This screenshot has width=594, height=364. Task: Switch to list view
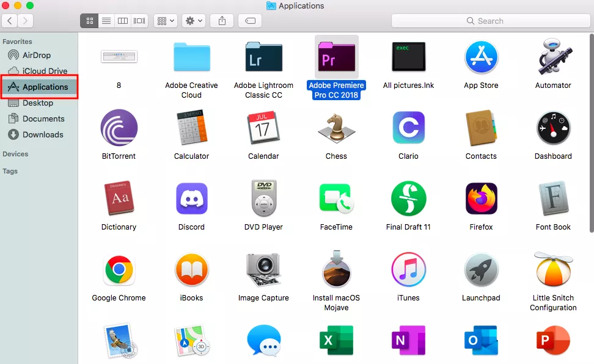click(x=106, y=21)
